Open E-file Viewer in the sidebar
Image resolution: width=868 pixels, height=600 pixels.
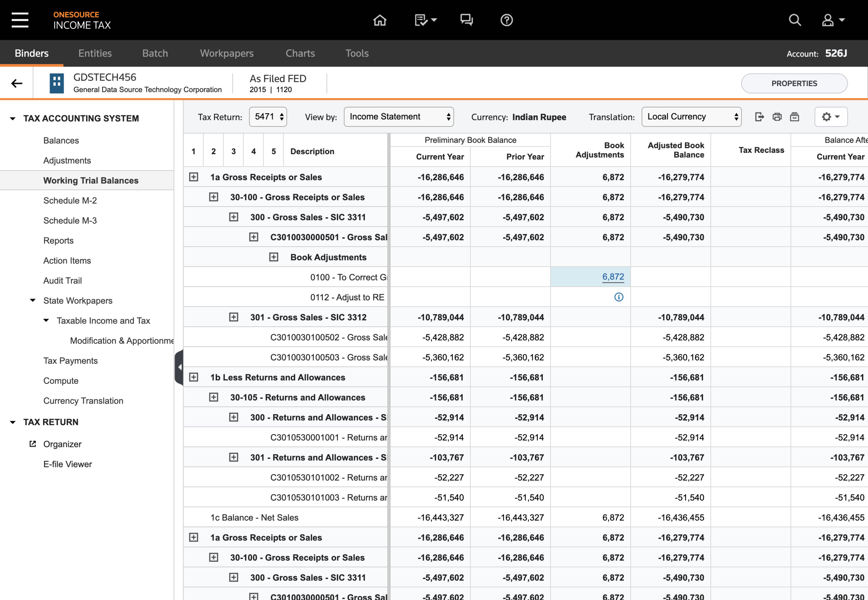point(67,464)
